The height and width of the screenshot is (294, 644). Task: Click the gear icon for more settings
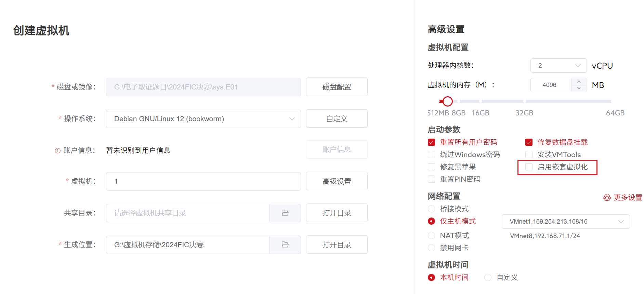pos(607,198)
